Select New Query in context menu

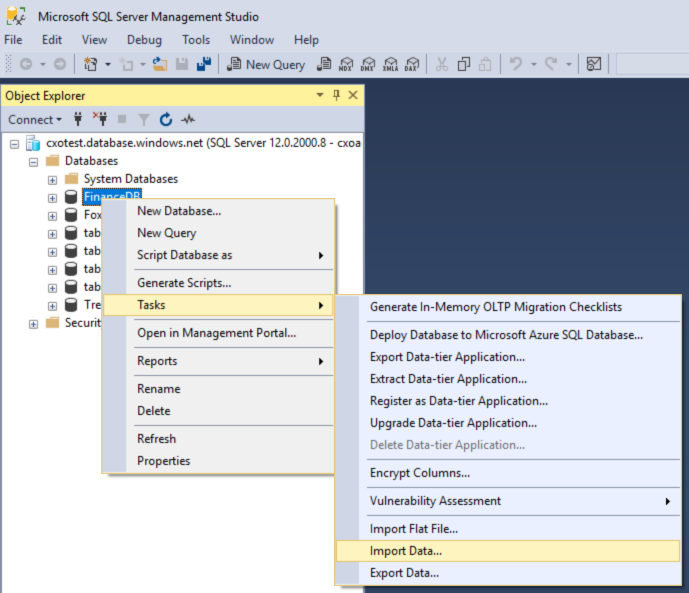point(218,233)
